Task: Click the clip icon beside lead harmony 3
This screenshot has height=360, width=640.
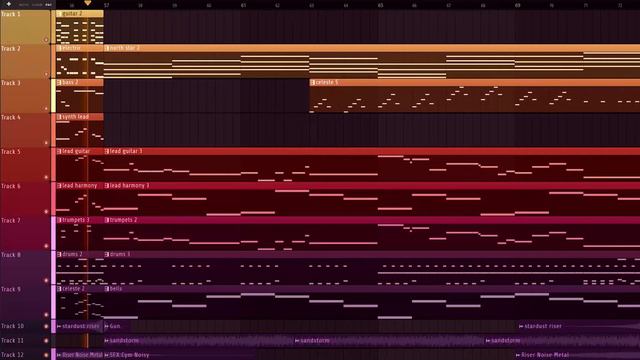Action: click(x=107, y=186)
